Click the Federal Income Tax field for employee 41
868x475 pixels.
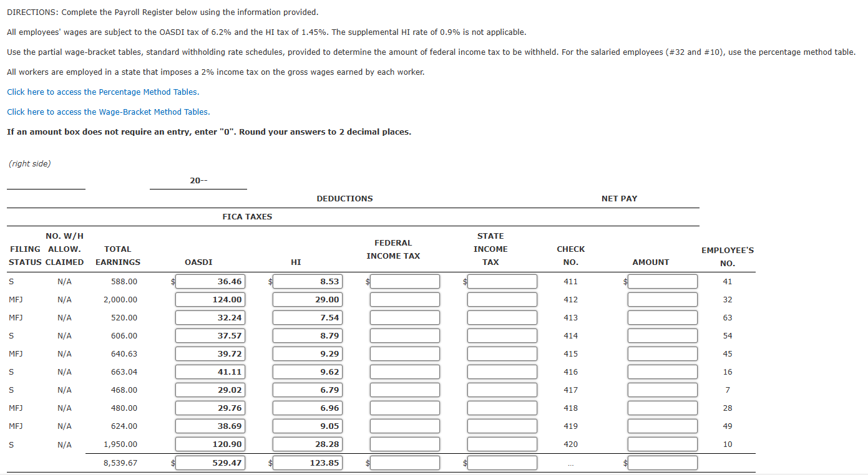pyautogui.click(x=404, y=281)
